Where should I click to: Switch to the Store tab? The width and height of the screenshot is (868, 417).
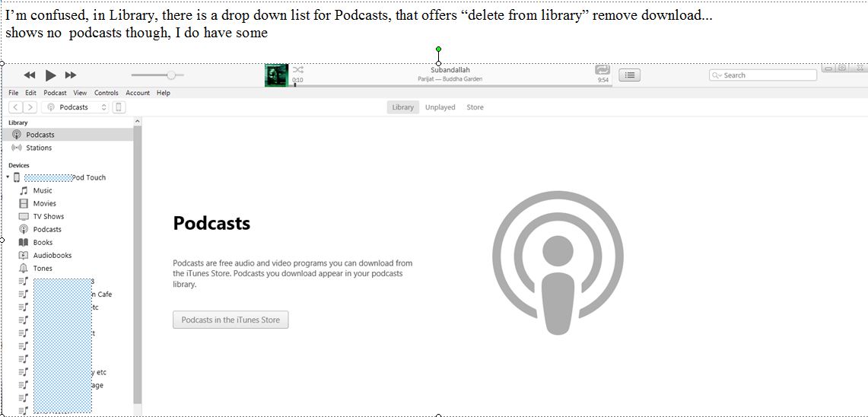tap(475, 107)
